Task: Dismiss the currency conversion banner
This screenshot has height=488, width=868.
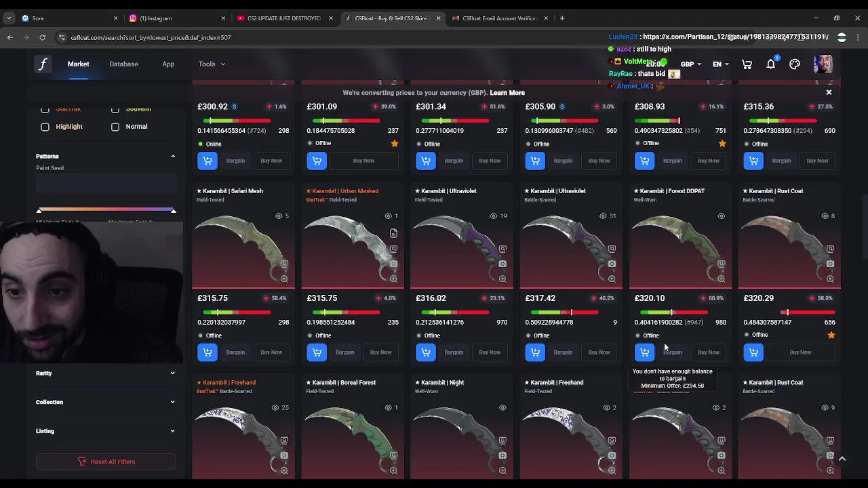Action: [829, 92]
